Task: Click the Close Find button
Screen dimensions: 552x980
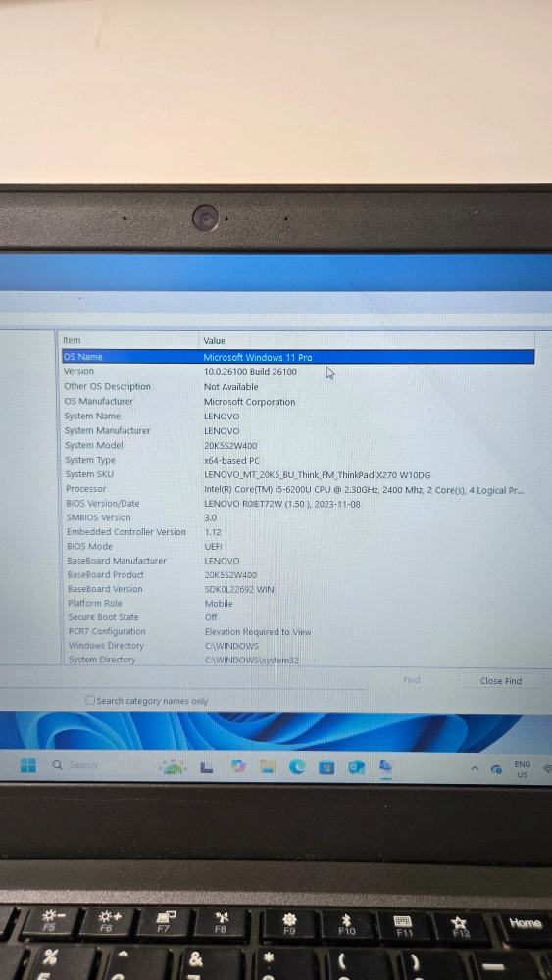Action: 501,681
